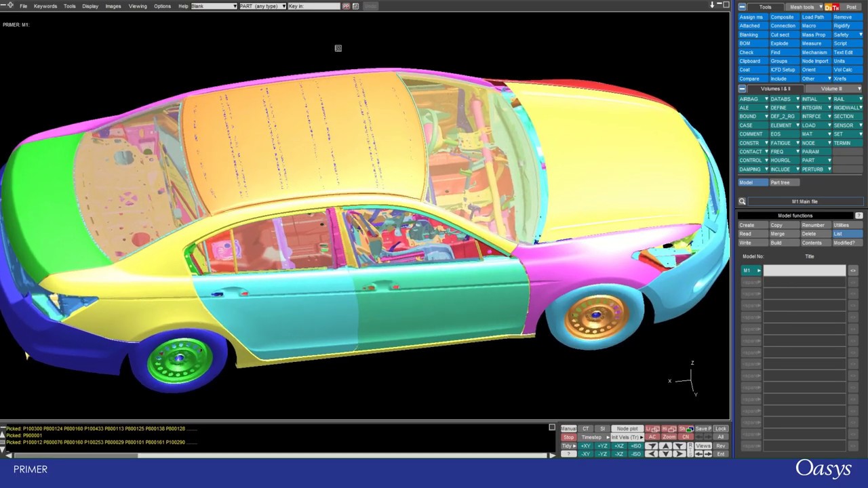Expand the Init Vels (Tr) popup
The image size is (868, 488).
pos(627,437)
